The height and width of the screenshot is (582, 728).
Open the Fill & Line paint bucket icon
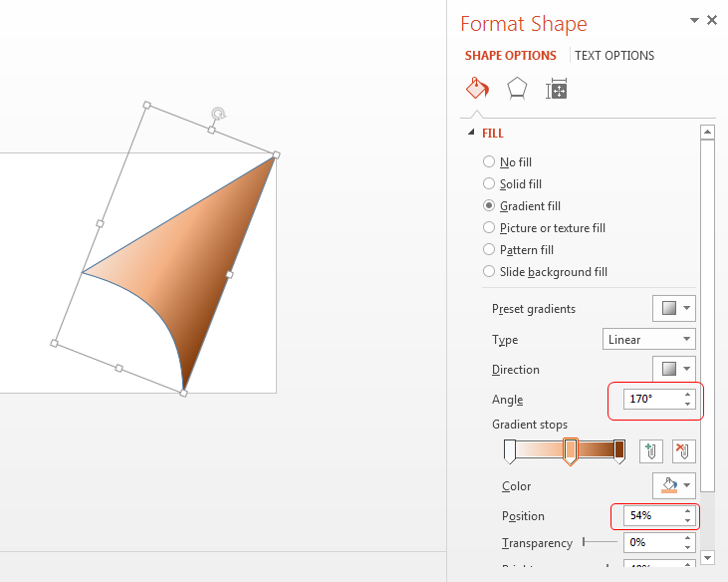[477, 89]
